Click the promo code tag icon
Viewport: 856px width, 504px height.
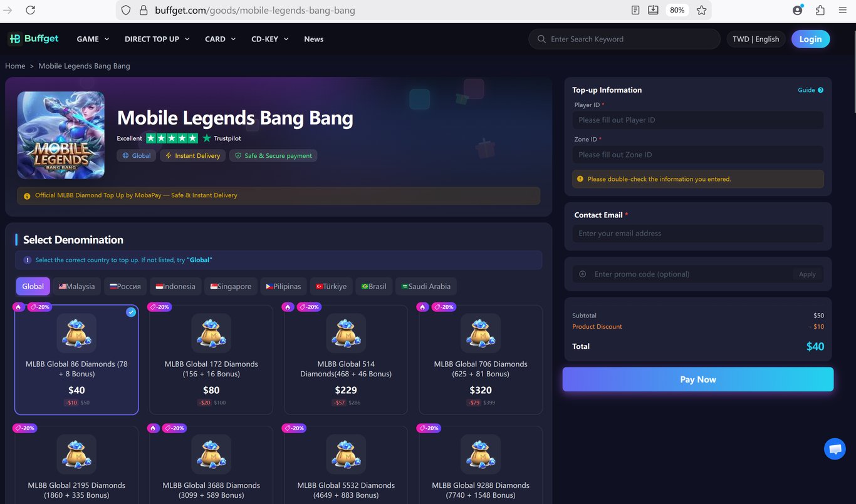(583, 274)
